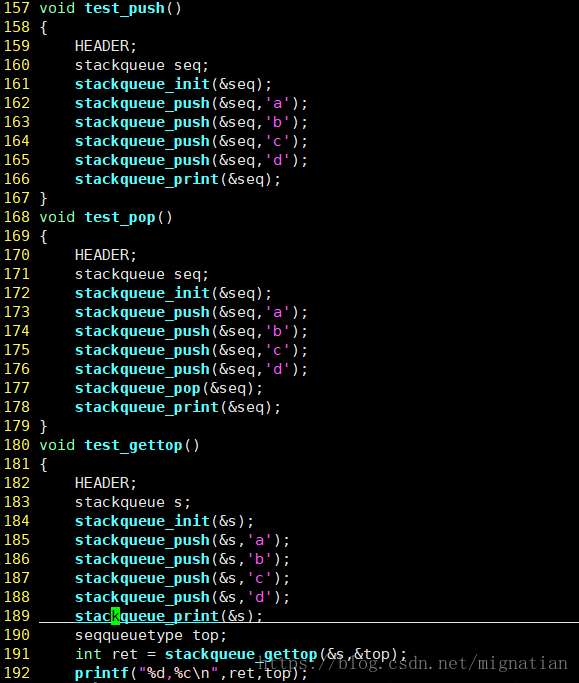This screenshot has height=683, width=579.
Task: Click the opening brace on line 181
Action: [43, 464]
